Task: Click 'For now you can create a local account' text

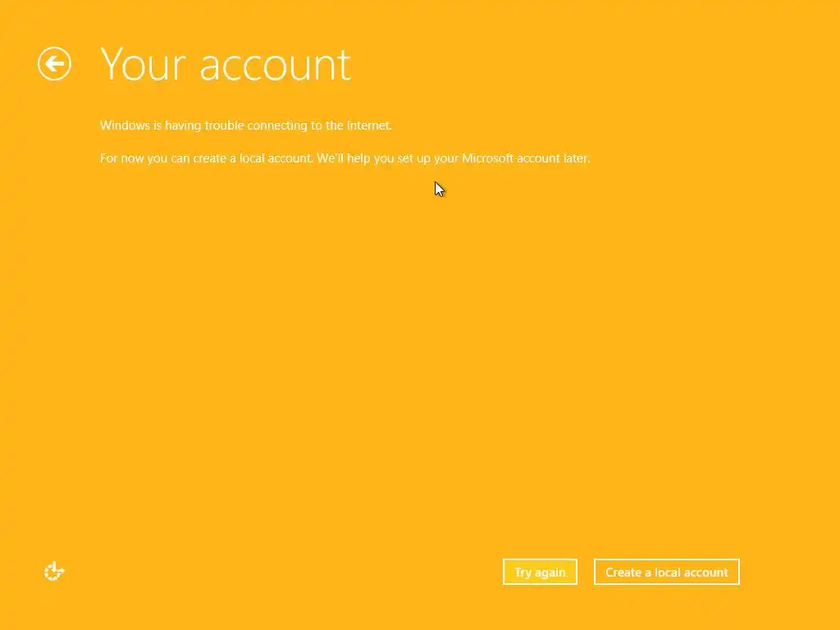Action: tap(345, 158)
